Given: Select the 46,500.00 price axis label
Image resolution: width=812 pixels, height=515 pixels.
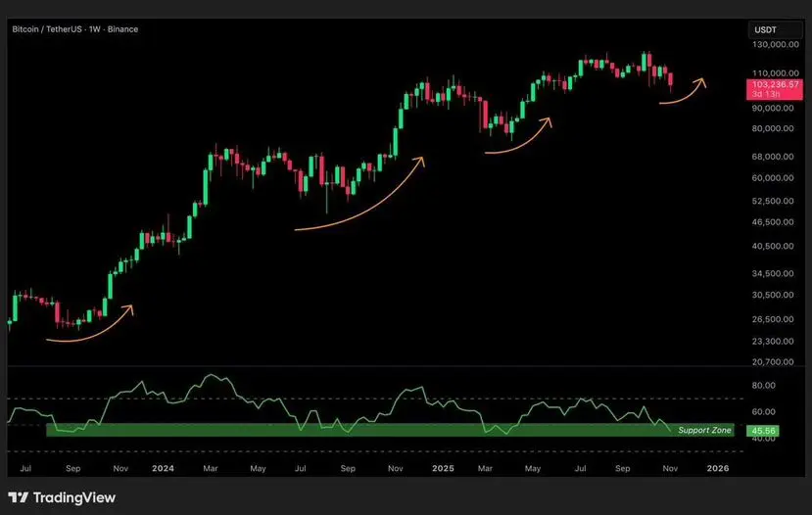Looking at the screenshot, I should tap(773, 222).
